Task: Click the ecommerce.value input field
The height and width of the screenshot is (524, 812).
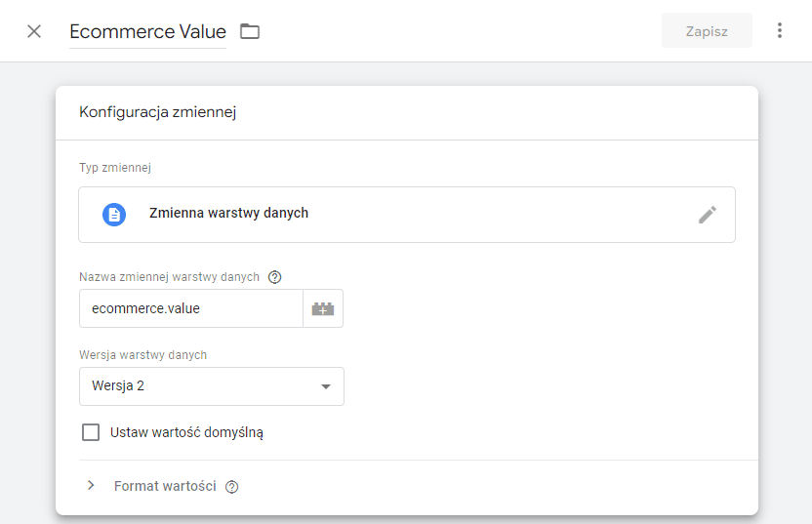Action: (x=191, y=308)
